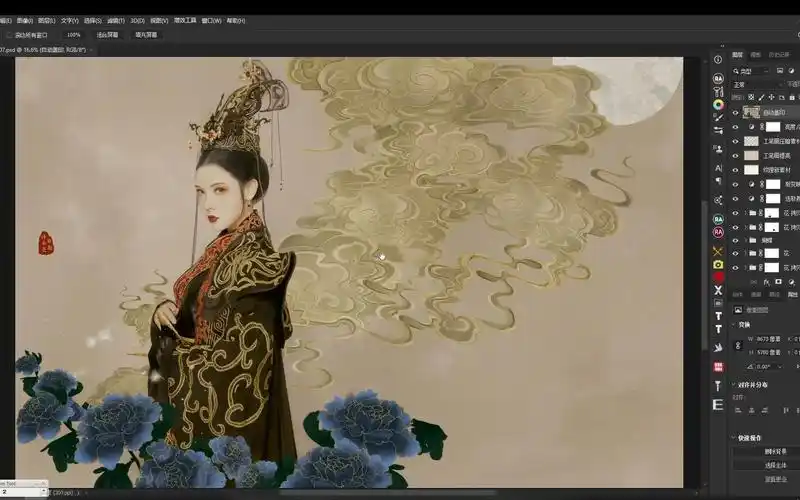Click the pink RA plugin icon
Image resolution: width=800 pixels, height=500 pixels.
point(718,232)
